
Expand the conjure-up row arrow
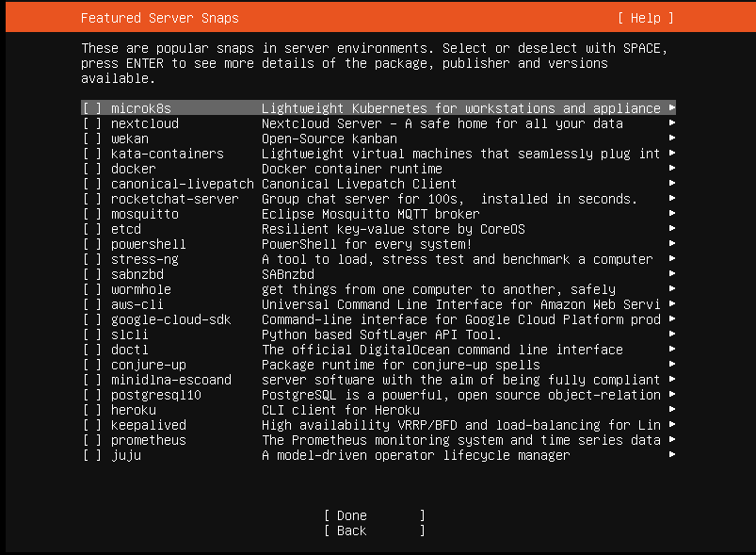(x=672, y=364)
